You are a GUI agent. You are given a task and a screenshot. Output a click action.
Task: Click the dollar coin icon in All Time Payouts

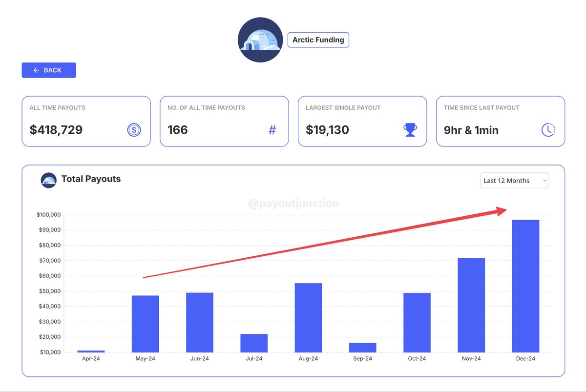[134, 130]
